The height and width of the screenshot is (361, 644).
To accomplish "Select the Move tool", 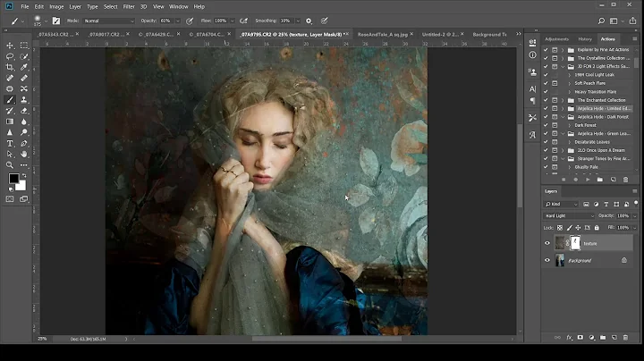I will 10,45.
